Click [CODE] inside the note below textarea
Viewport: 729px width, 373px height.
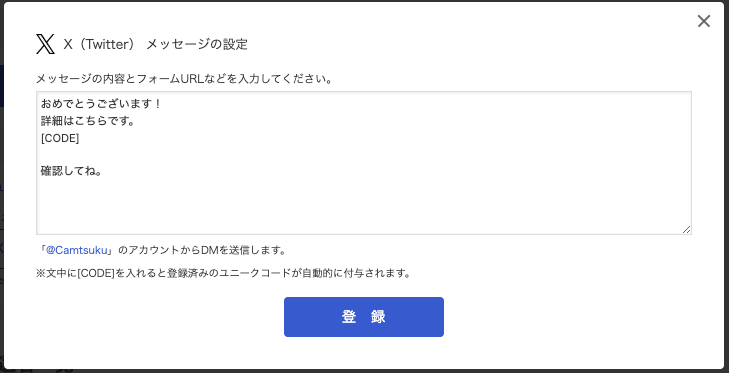point(96,273)
